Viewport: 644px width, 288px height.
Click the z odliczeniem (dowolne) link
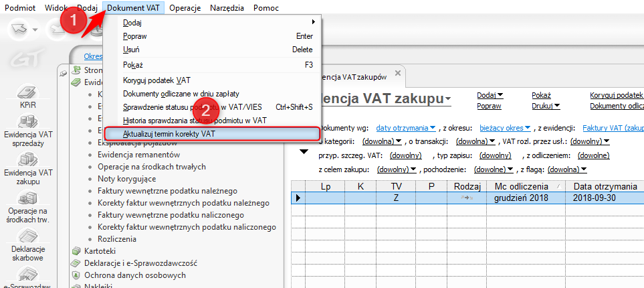click(x=593, y=155)
